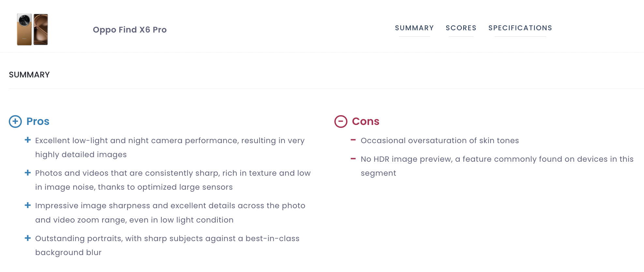Click the SUMMARY section heading
Image resolution: width=644 pixels, height=272 pixels.
click(29, 75)
